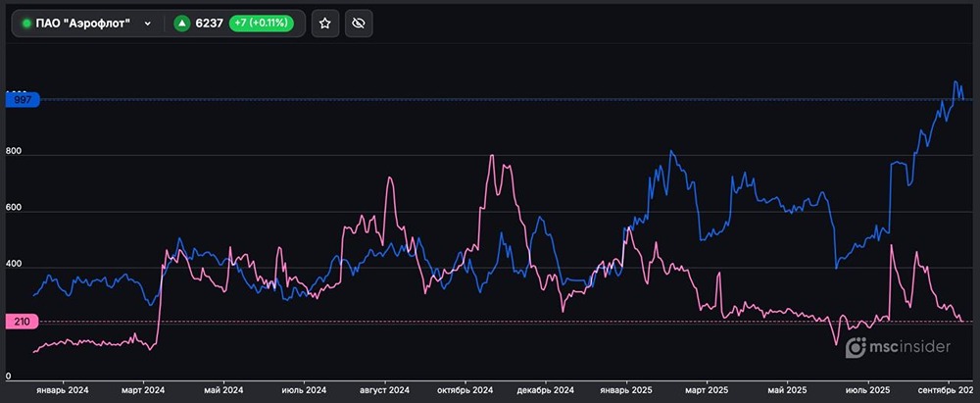Expand the chevron next to ПАО "Аэрофлот"

pyautogui.click(x=148, y=24)
